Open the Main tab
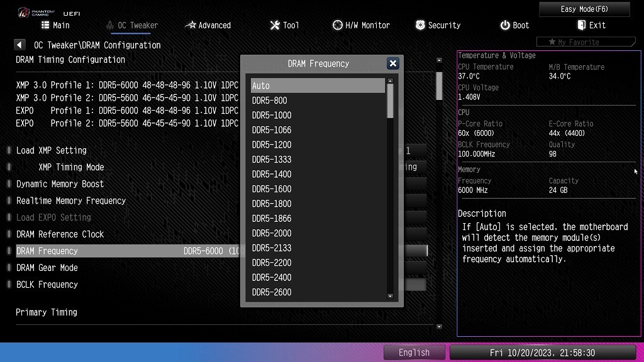Viewport: 644px width, 362px height. coord(55,25)
